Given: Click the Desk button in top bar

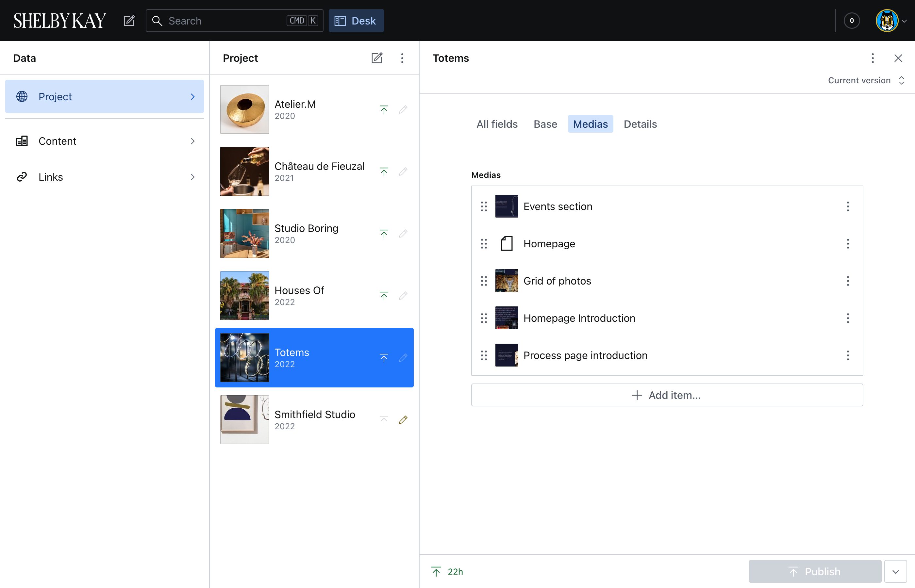Looking at the screenshot, I should click(x=356, y=21).
